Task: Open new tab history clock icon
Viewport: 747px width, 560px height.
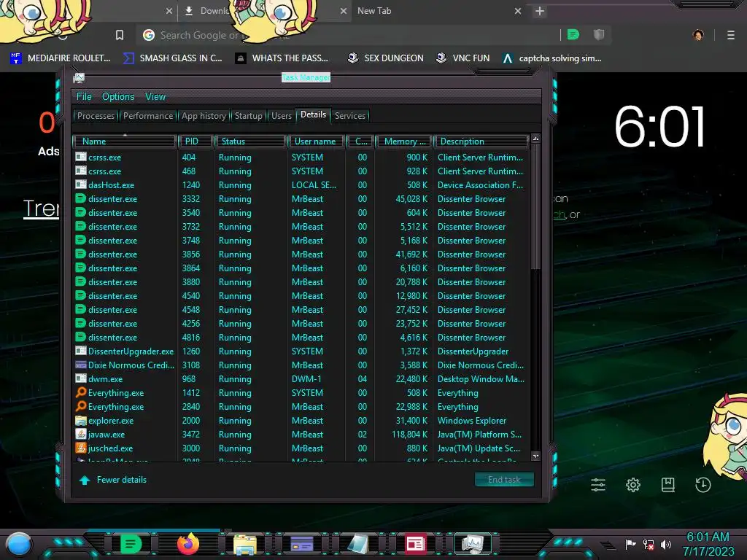Action: point(703,485)
